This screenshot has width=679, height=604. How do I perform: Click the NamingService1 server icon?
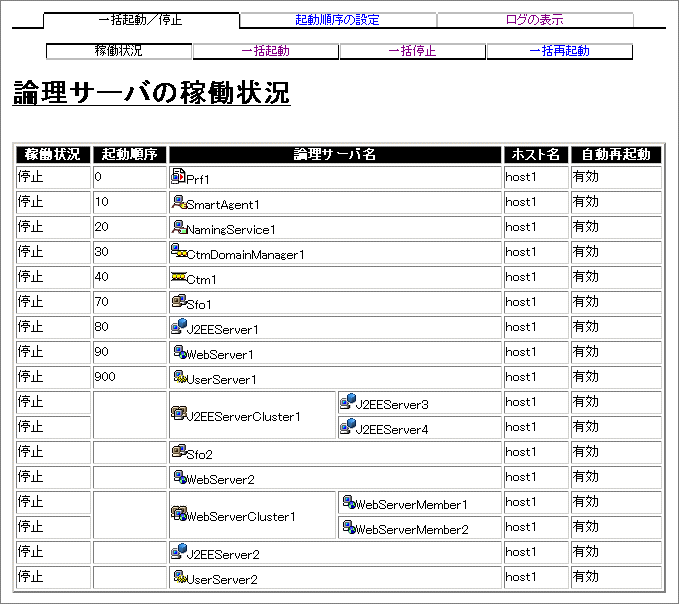(179, 227)
